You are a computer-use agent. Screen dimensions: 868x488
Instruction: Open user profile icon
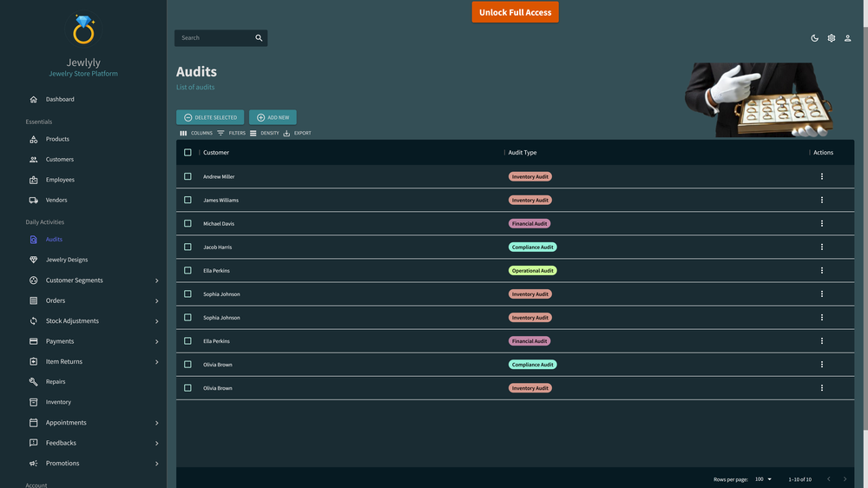tap(847, 38)
